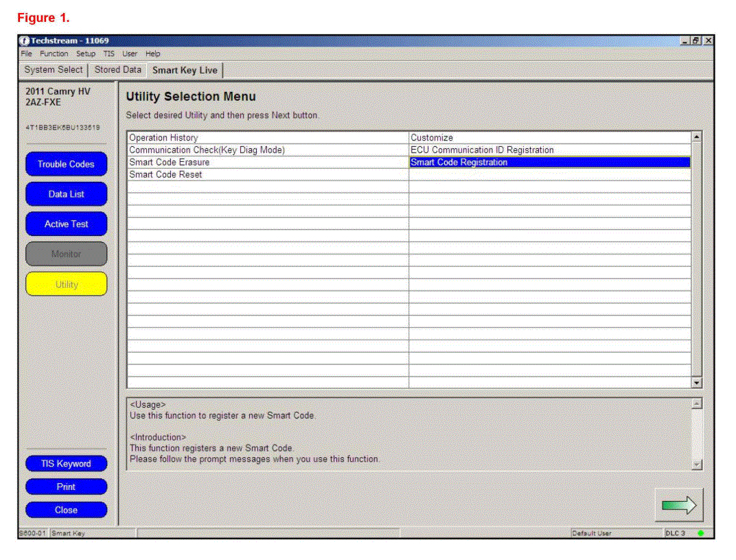Open the Help menu
The image size is (736, 560).
(x=152, y=54)
